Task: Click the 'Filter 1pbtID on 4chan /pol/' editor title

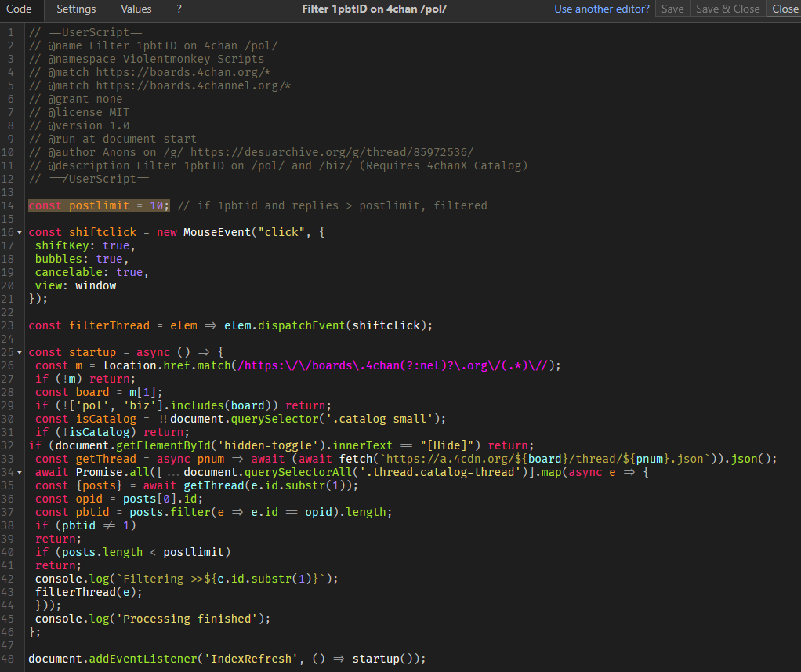Action: point(374,9)
